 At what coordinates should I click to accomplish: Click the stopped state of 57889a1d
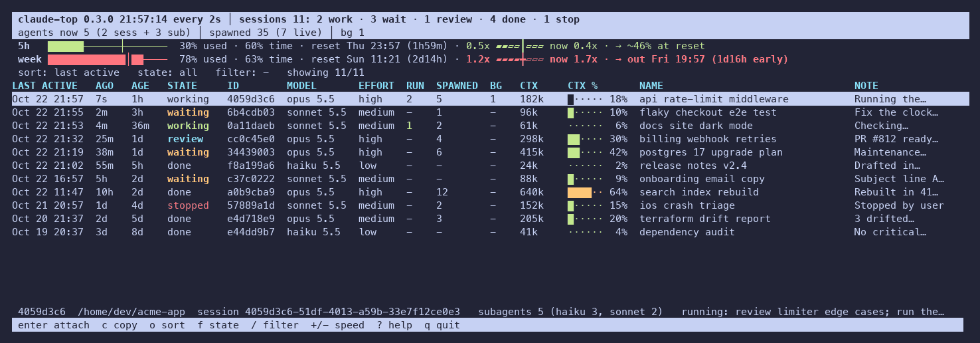click(x=188, y=205)
